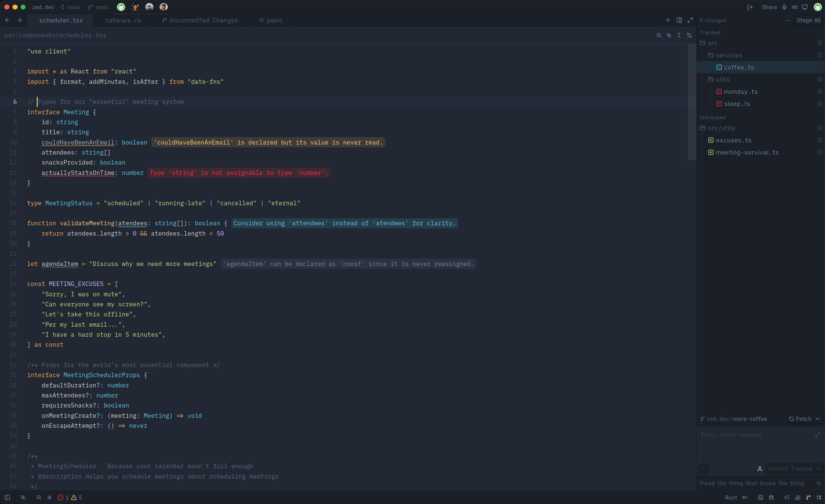The image size is (825, 504).
Task: Toggle staging checkbox for the services folder
Action: (x=819, y=55)
